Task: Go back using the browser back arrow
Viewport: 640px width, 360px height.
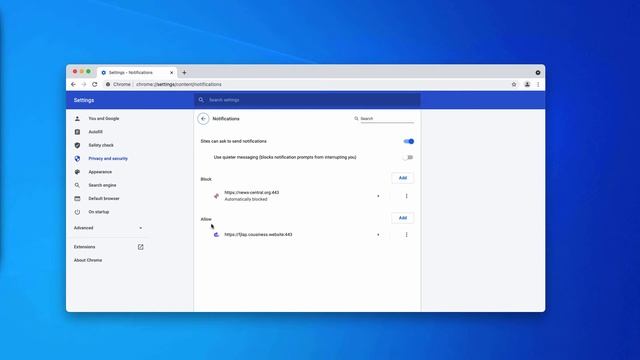Action: click(x=73, y=84)
